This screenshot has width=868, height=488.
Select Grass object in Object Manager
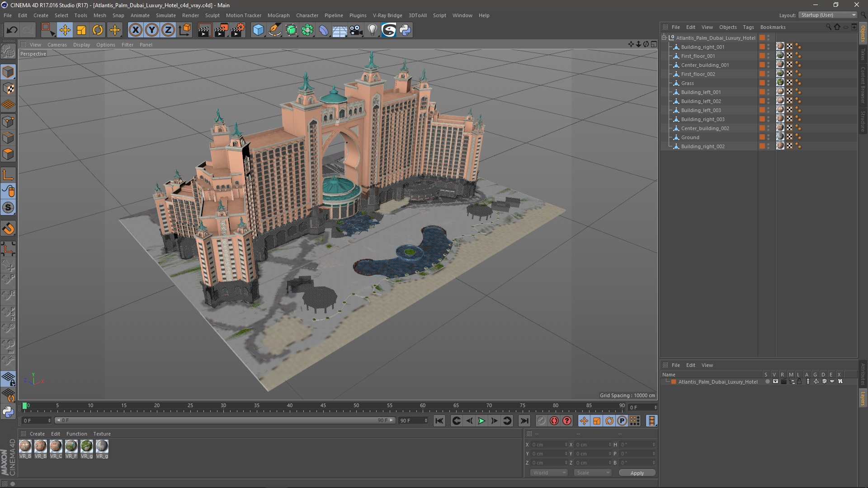click(687, 83)
